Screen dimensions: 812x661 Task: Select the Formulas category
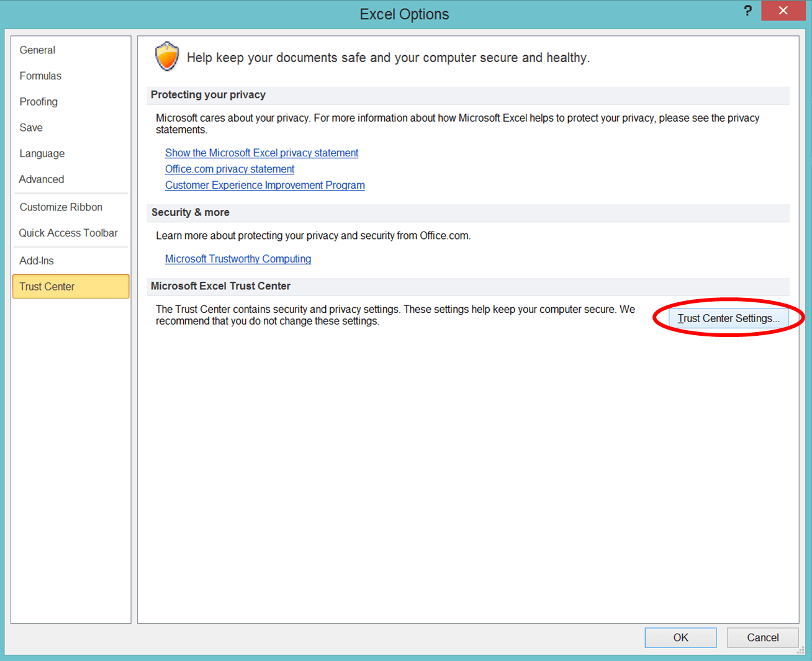pos(71,76)
